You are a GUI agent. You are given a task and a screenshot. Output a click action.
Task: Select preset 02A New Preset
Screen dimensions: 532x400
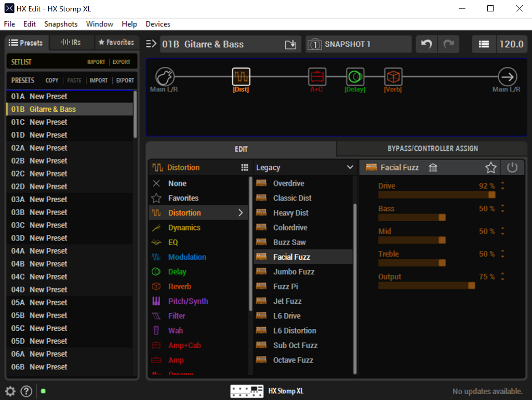tap(70, 148)
